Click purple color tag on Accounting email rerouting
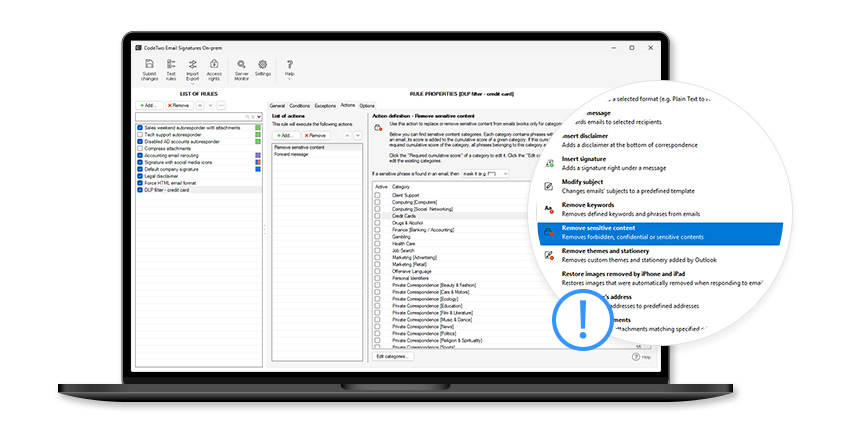 (257, 155)
